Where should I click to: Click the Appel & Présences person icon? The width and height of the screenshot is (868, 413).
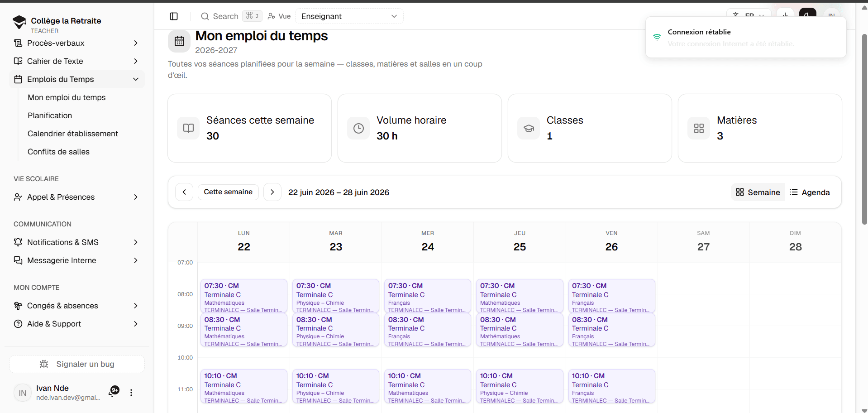[18, 197]
